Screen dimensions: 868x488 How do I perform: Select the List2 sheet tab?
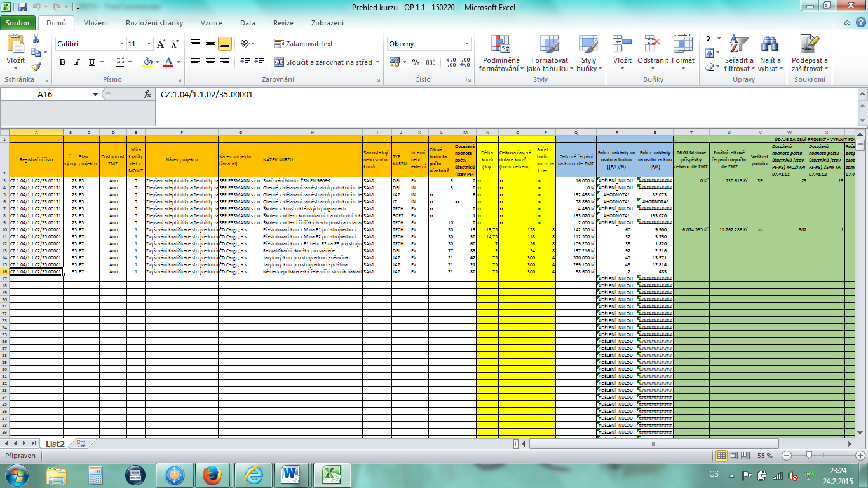pyautogui.click(x=55, y=444)
